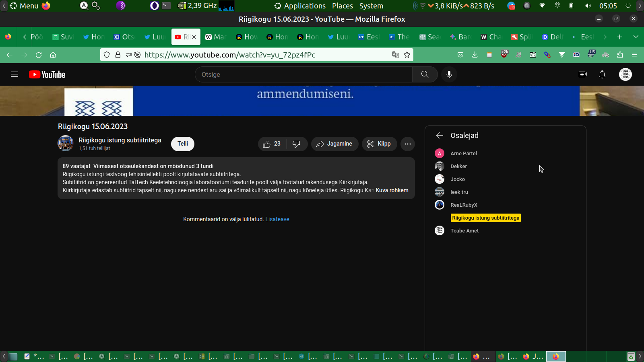Switch to the Spli tab
Screen dimensions: 644x362
coord(522,37)
